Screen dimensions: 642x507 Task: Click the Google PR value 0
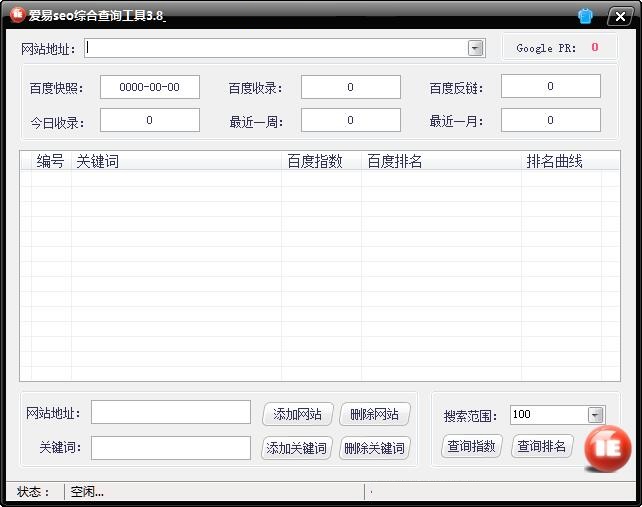pyautogui.click(x=595, y=47)
